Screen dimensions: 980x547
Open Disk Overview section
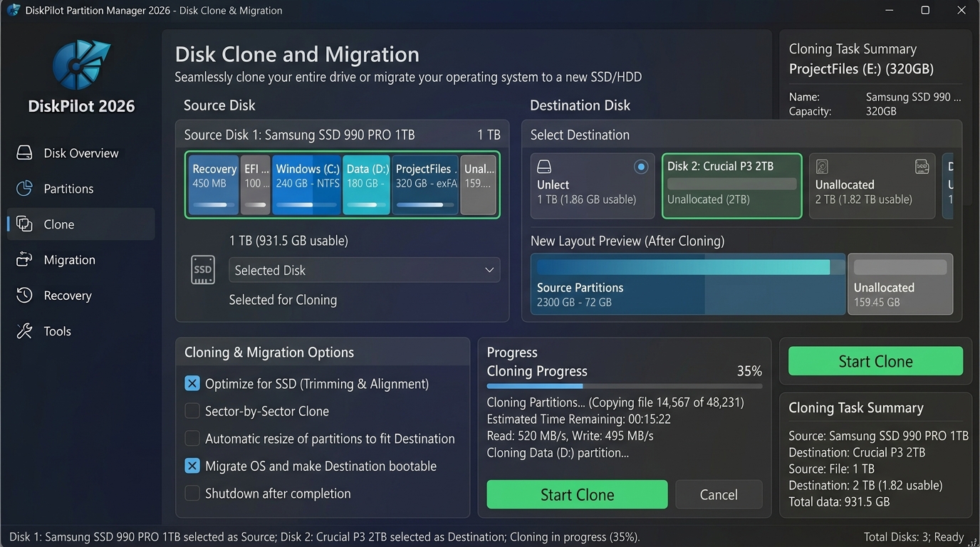[x=80, y=153]
